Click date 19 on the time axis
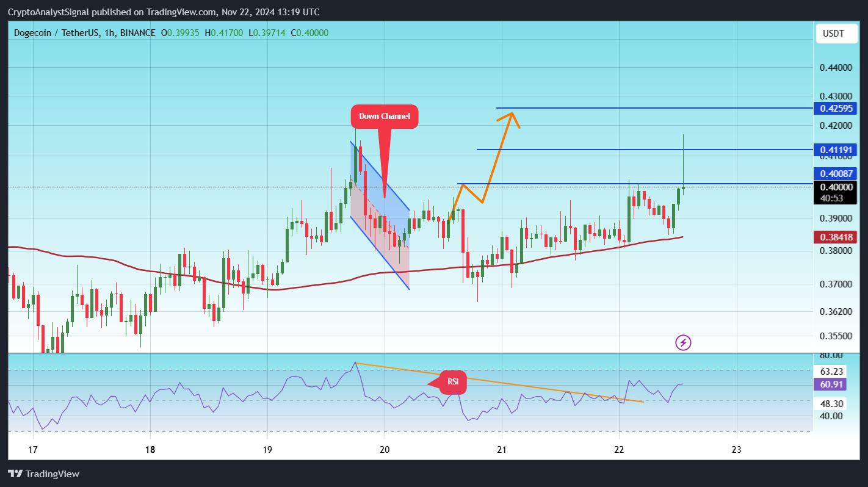Image resolution: width=868 pixels, height=487 pixels. pos(267,450)
